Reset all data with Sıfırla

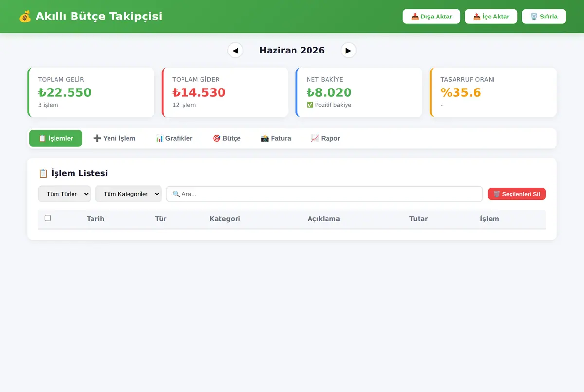544,17
